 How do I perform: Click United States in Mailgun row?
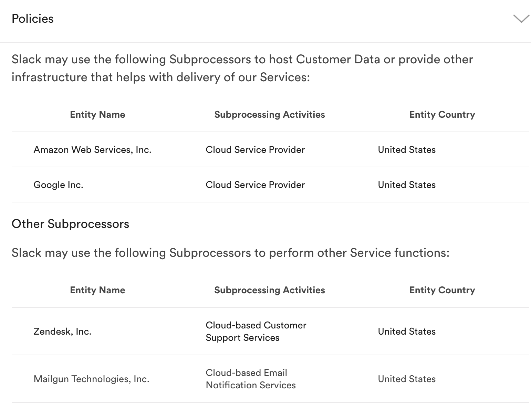pyautogui.click(x=407, y=379)
